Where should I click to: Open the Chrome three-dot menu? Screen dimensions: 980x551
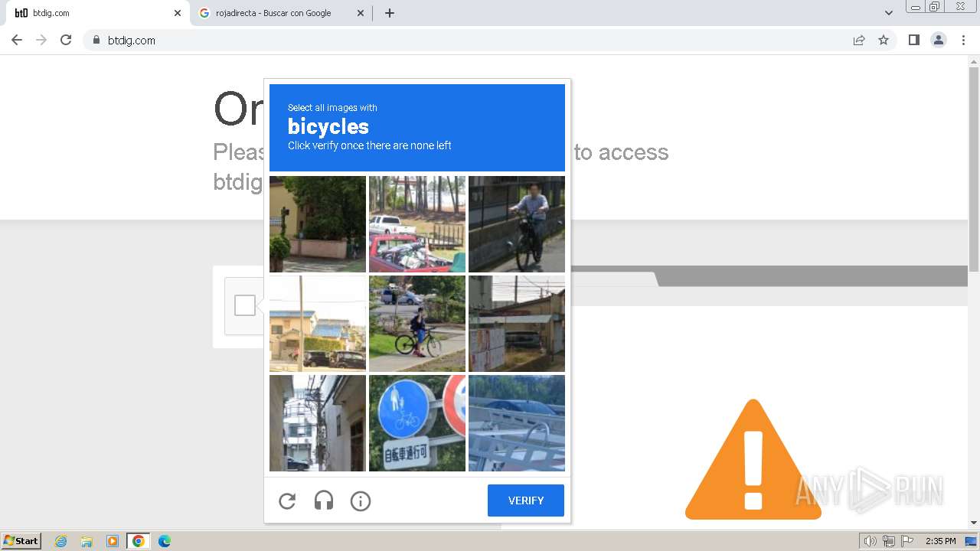click(963, 40)
